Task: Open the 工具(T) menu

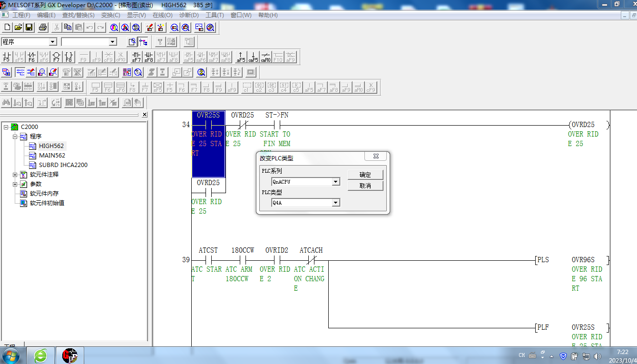Action: click(x=215, y=15)
